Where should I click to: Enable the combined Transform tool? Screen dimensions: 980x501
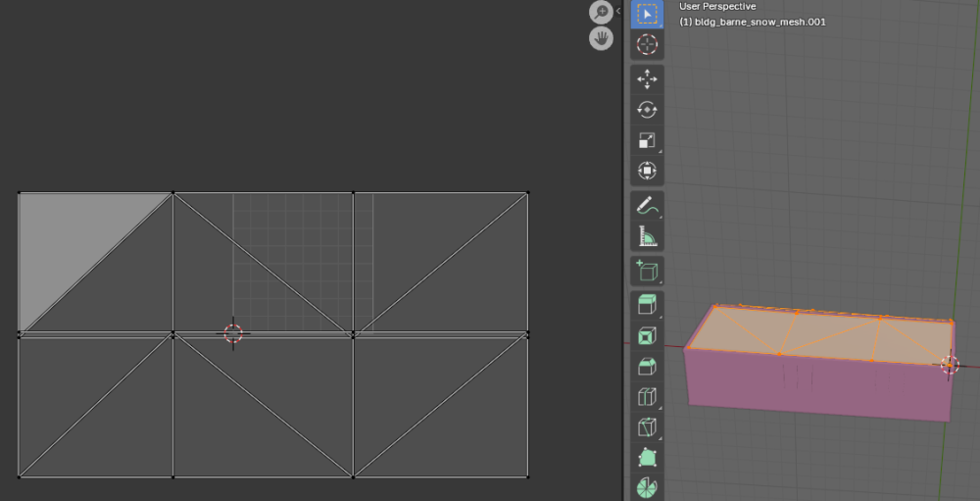tap(647, 171)
